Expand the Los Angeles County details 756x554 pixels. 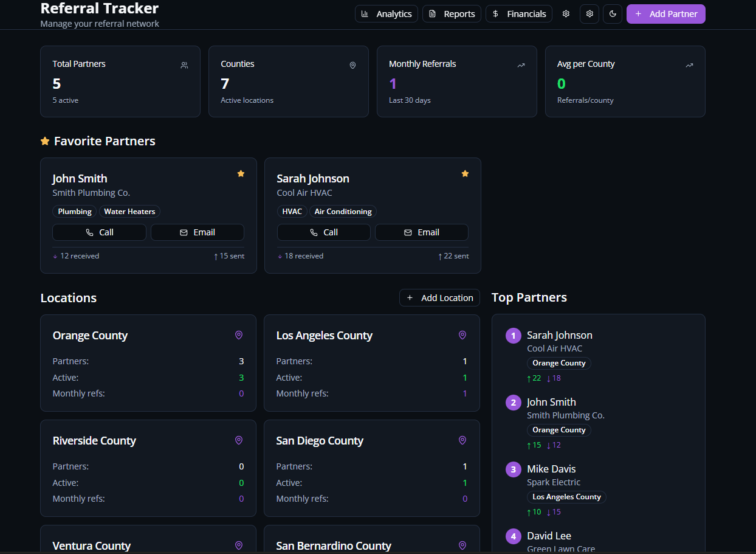372,362
